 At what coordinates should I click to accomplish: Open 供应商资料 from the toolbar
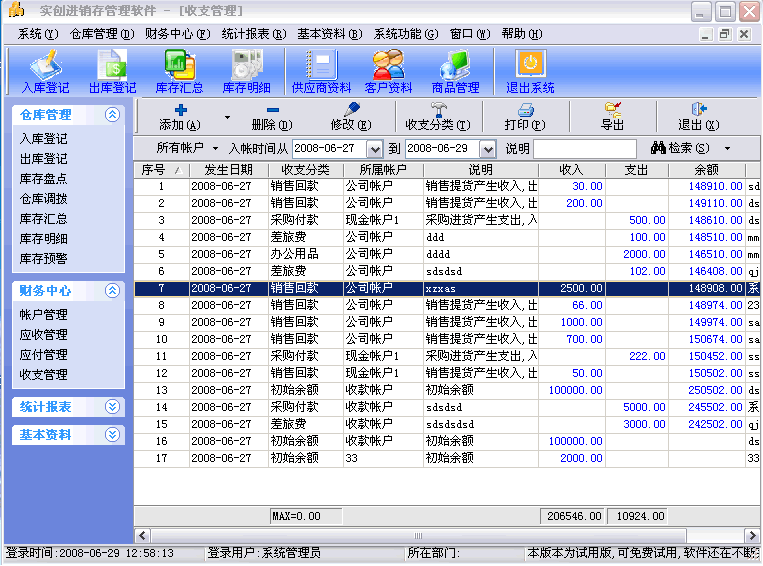pyautogui.click(x=321, y=71)
